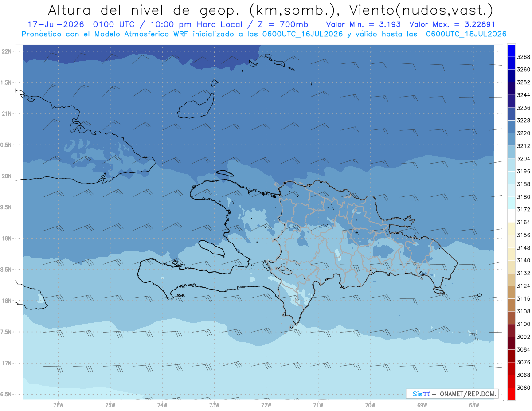Click the 'Pronóstico con el Modelo Atmosférico WRF' line
This screenshot has width=532, height=411.
(264, 34)
